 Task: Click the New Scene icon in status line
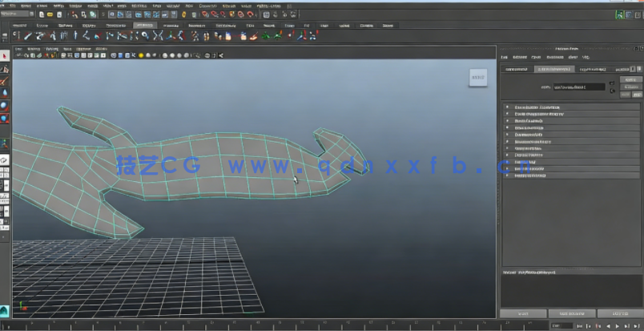coord(42,14)
